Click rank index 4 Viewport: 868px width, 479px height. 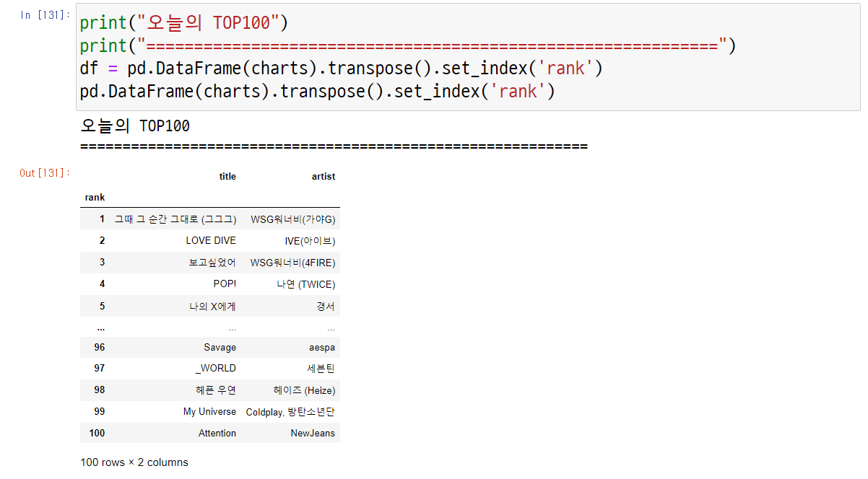click(102, 284)
